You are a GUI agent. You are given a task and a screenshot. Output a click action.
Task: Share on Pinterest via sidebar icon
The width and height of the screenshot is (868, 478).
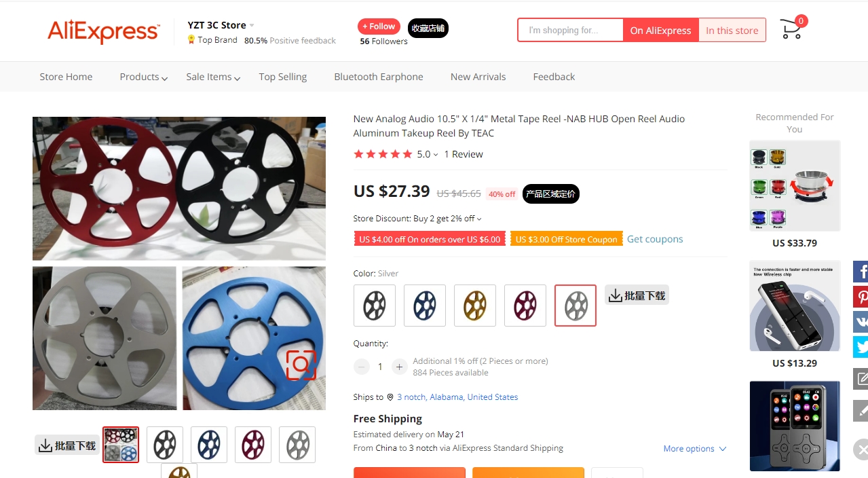[x=861, y=297]
